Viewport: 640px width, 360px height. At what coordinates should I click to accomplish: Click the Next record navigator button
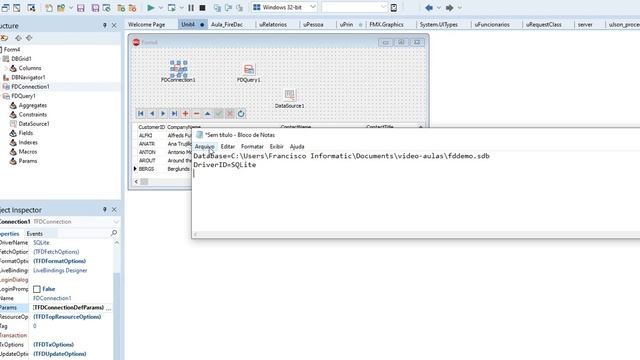point(163,113)
